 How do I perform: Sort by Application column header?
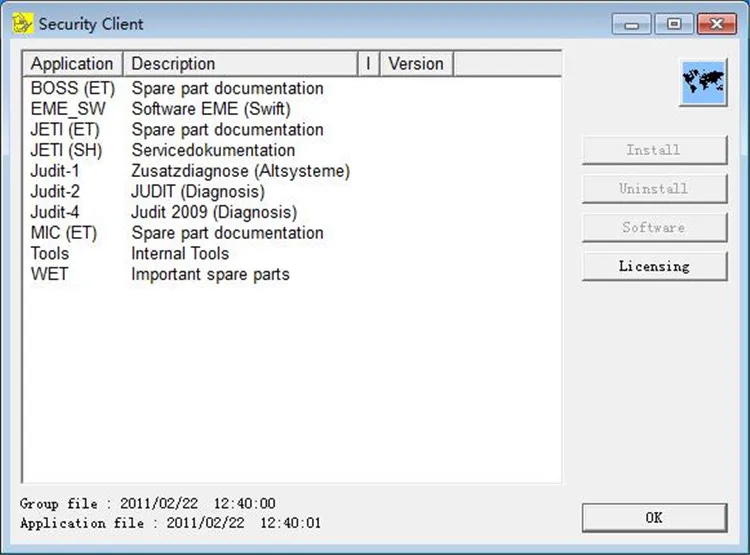(73, 64)
